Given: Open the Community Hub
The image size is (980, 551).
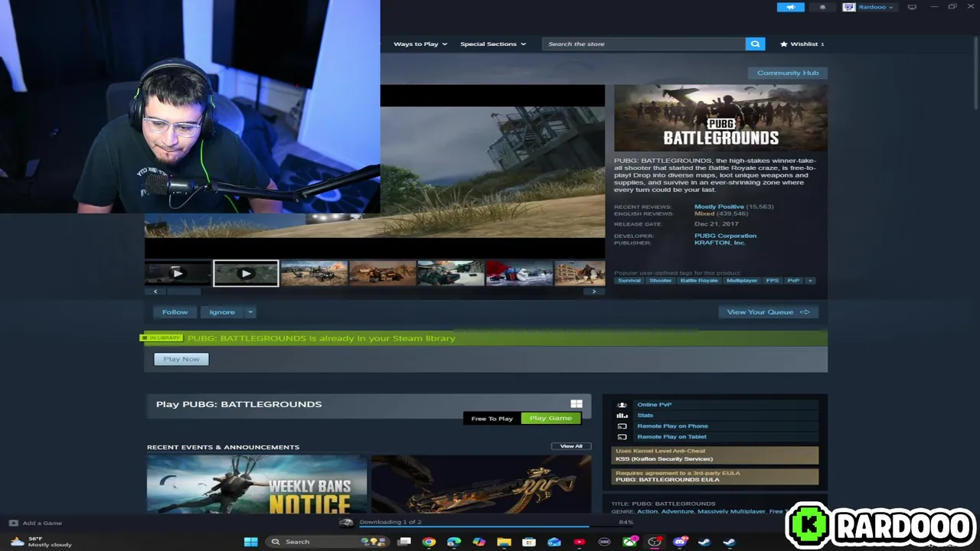Looking at the screenshot, I should 787,73.
